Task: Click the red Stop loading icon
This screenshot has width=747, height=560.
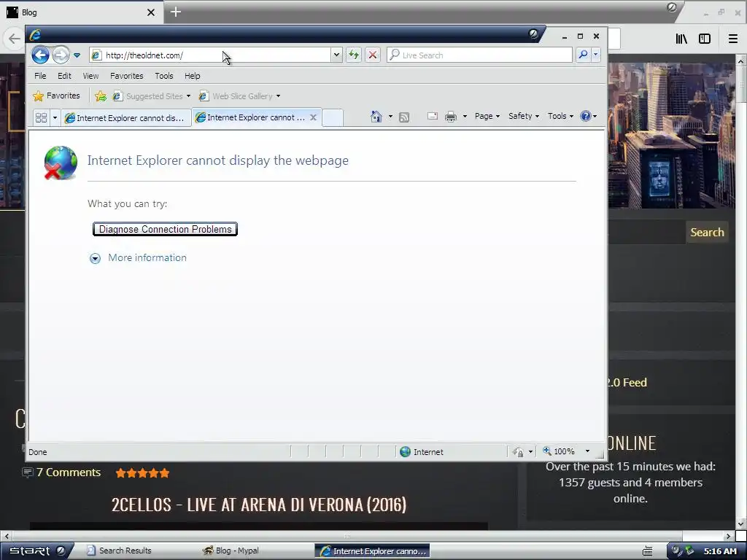Action: [373, 55]
